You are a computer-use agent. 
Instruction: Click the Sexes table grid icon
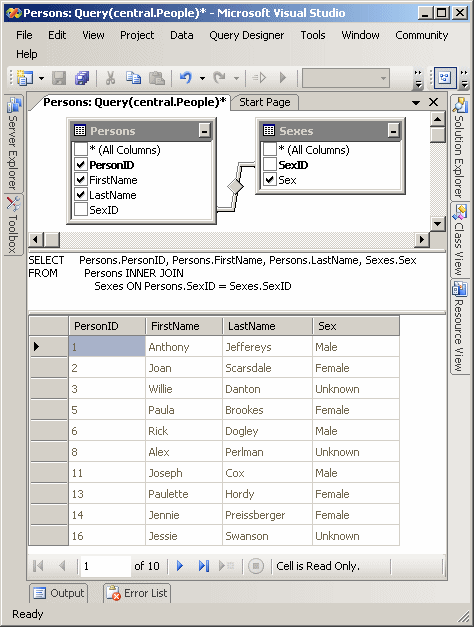(269, 130)
